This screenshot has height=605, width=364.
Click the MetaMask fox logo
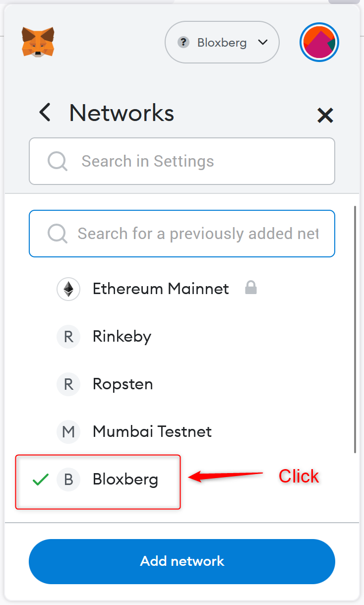click(x=38, y=42)
